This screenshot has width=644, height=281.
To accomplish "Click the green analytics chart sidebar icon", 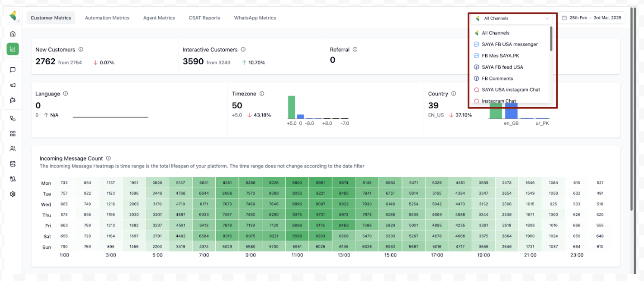I will click(13, 49).
